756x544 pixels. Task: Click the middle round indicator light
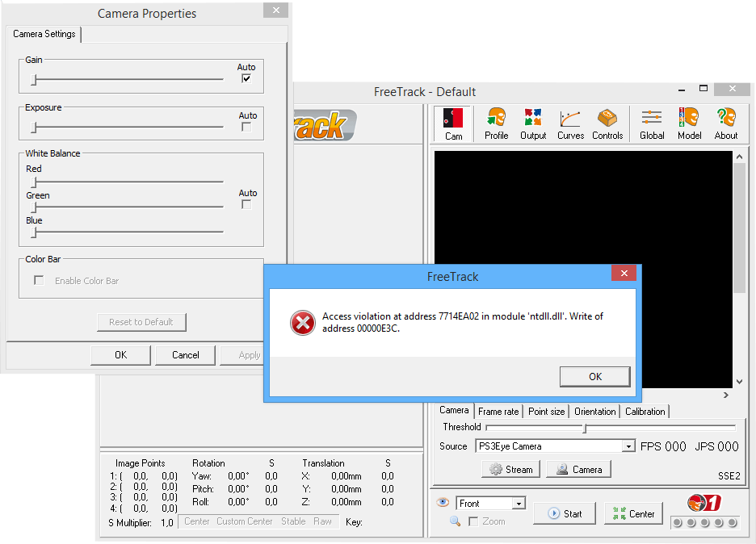tap(705, 523)
